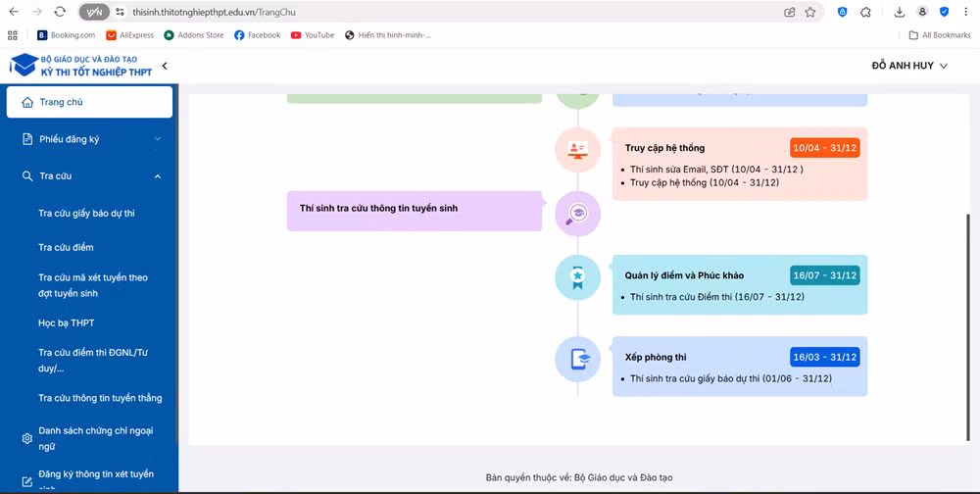Click Thí sinh tra cứu giấy báo dự thi line
Screen dimensions: 980x494
[731, 378]
